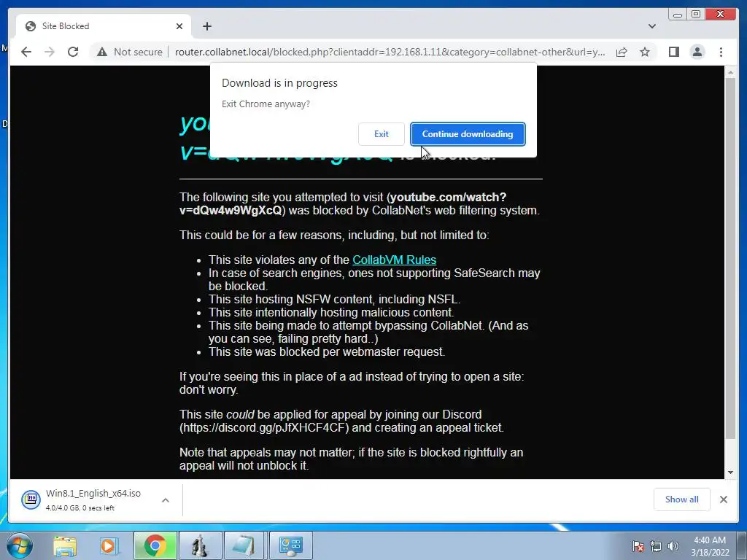Share this page via the share icon
This screenshot has height=560, width=747.
[622, 52]
